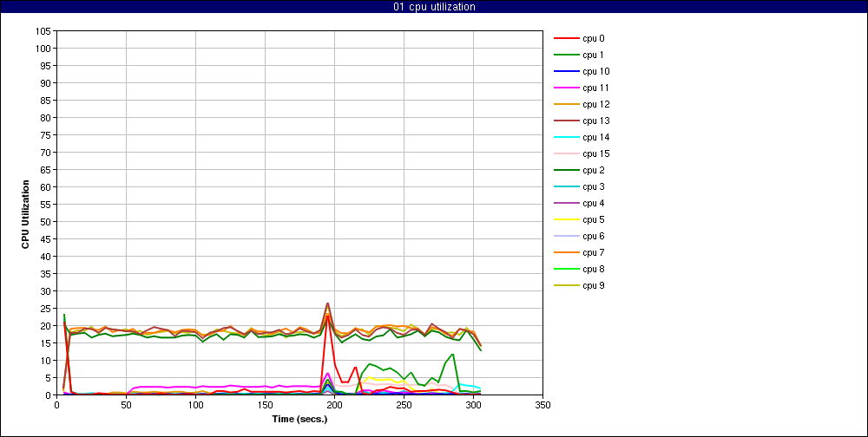
Task: Click the 105 tick label on the y-axis
Action: click(45, 31)
